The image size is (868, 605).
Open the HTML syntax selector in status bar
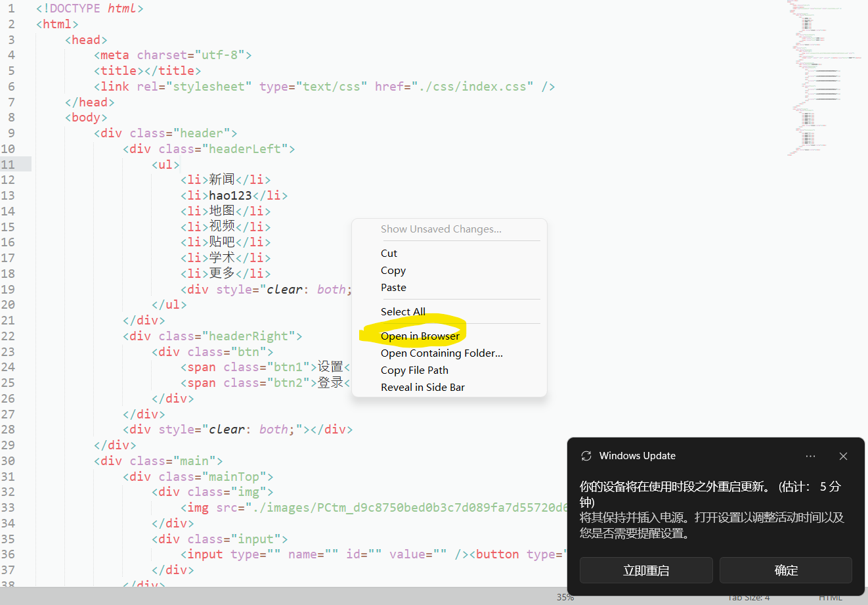(831, 597)
